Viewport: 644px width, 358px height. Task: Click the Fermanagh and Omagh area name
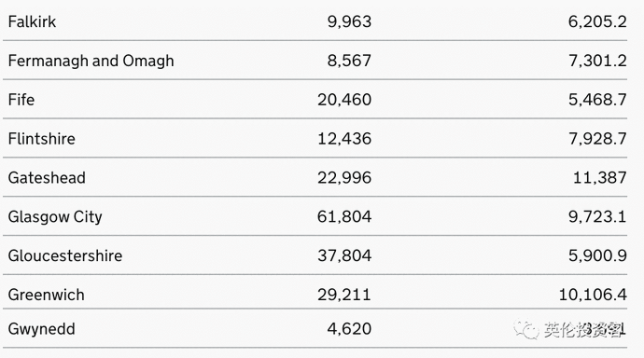[x=91, y=62]
